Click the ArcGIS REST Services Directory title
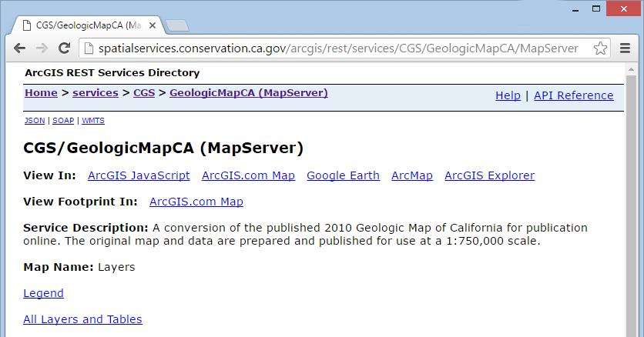 pos(112,73)
